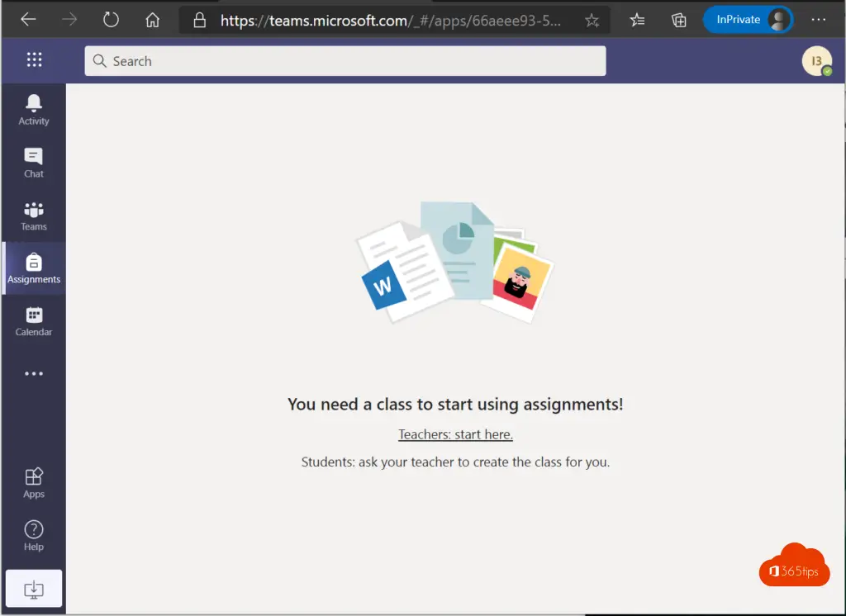Click the Teams Search box

[x=345, y=61]
